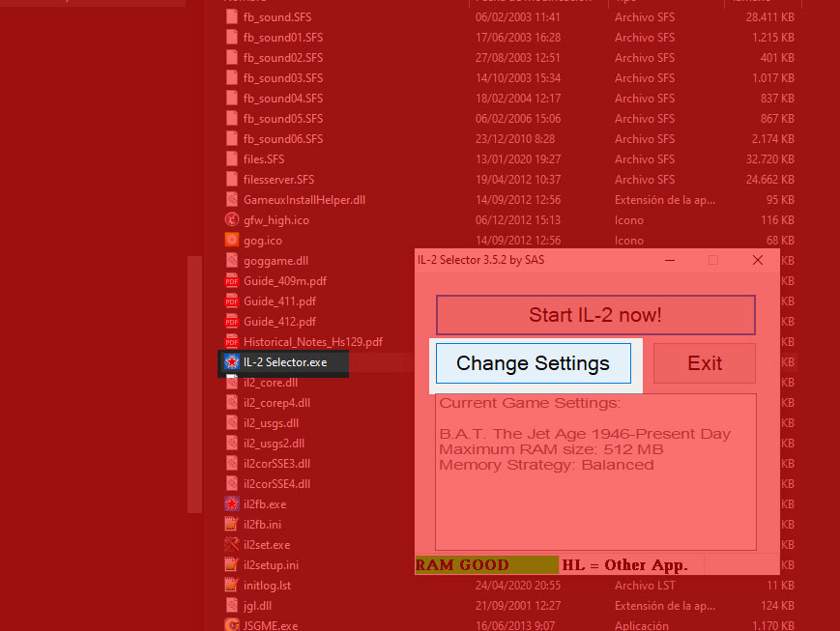Select the fb_sound01.SFS file name
This screenshot has height=631, width=840.
point(283,38)
